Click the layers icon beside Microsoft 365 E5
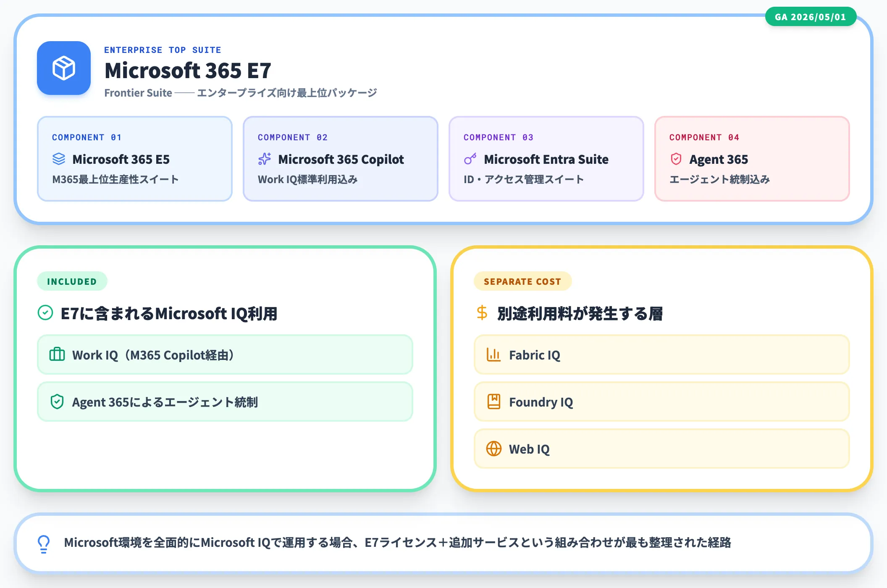 point(59,159)
